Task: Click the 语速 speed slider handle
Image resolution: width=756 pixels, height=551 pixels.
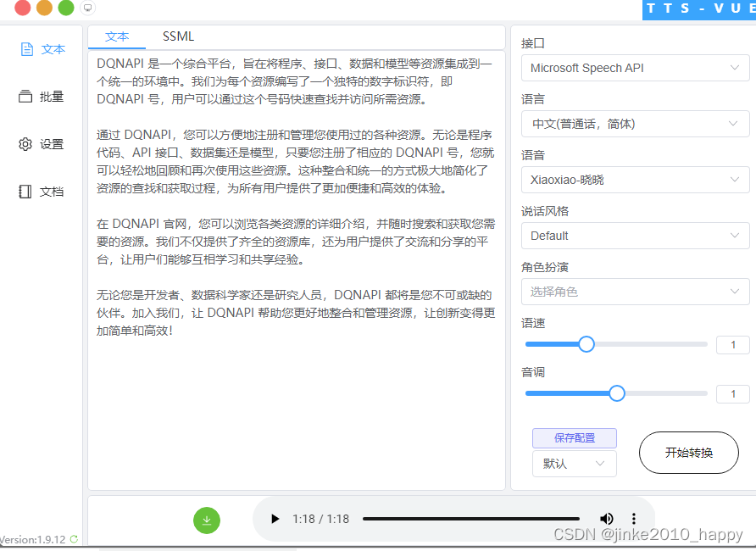Action: pyautogui.click(x=586, y=344)
